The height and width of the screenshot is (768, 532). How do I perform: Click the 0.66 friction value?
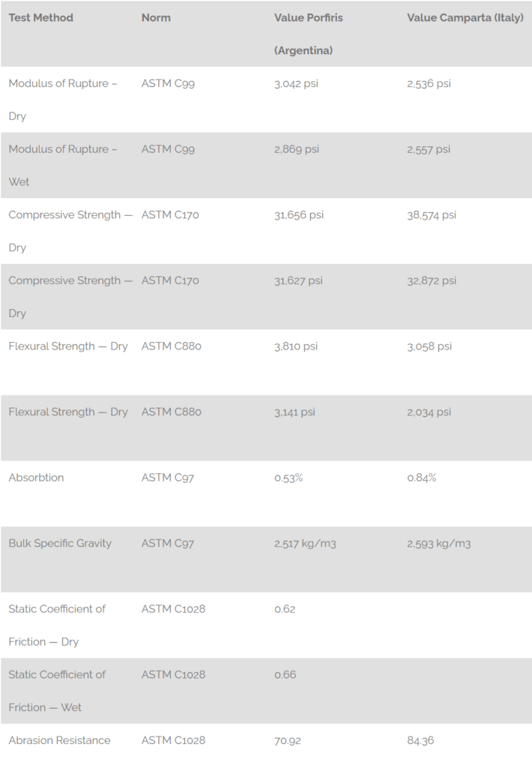point(285,674)
